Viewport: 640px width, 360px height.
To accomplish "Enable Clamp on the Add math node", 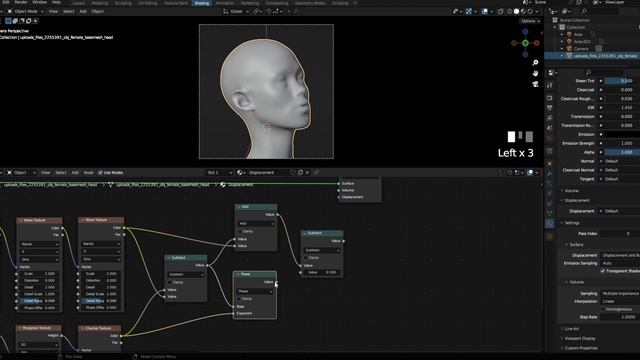I will click(240, 231).
